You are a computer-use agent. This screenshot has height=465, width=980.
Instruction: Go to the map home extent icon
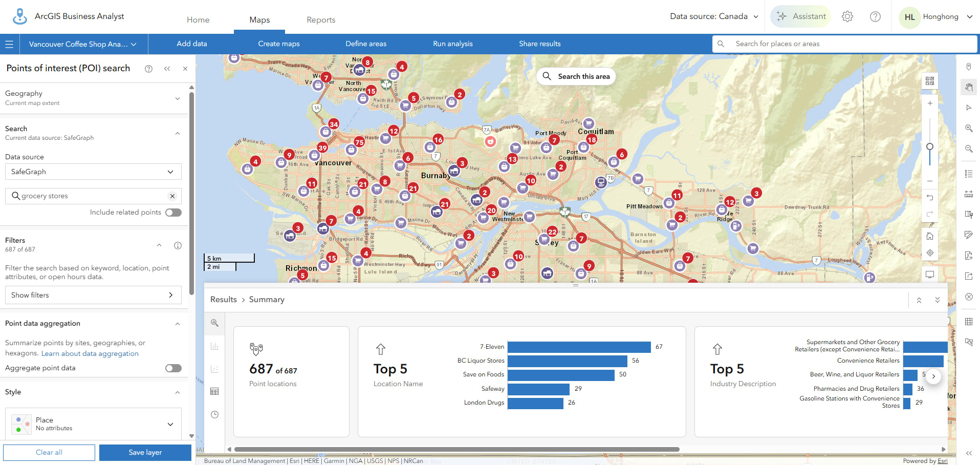[x=930, y=236]
